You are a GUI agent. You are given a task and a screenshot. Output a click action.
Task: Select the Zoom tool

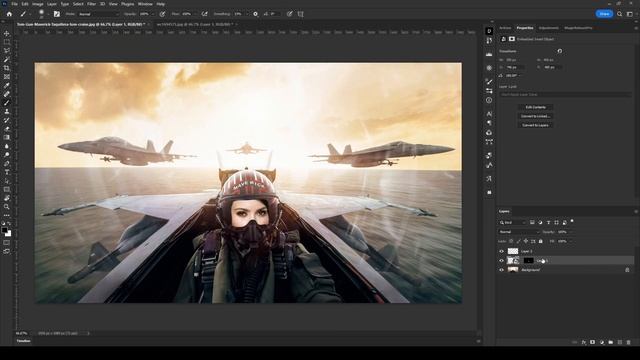(x=7, y=207)
